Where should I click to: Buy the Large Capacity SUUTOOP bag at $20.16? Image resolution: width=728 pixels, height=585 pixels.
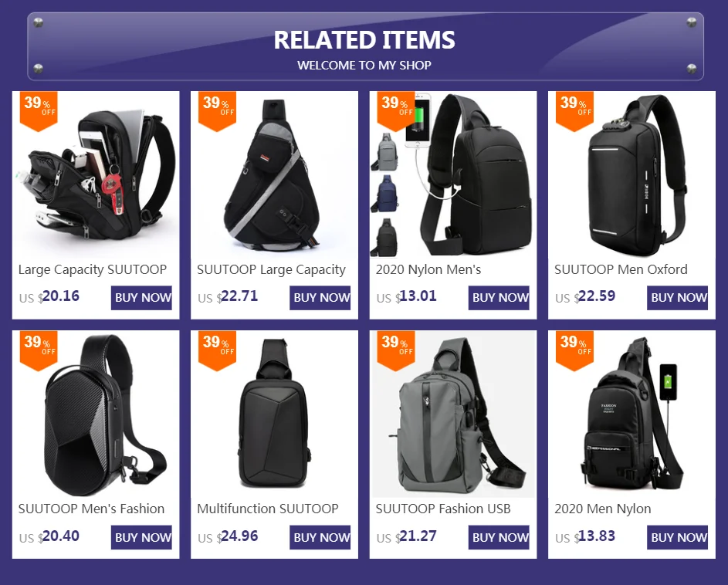point(141,298)
